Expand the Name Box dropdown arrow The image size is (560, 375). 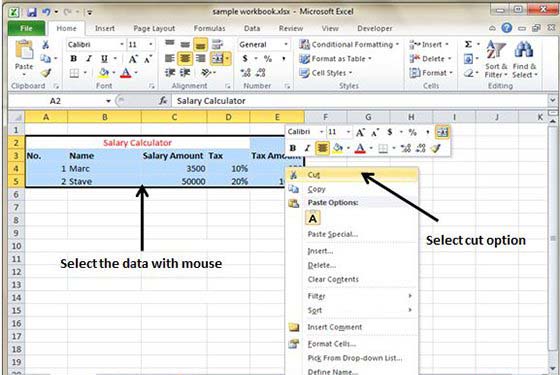click(x=108, y=101)
